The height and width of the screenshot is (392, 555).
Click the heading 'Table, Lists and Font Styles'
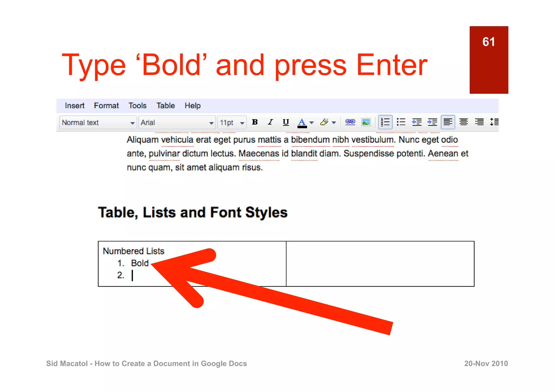(193, 212)
